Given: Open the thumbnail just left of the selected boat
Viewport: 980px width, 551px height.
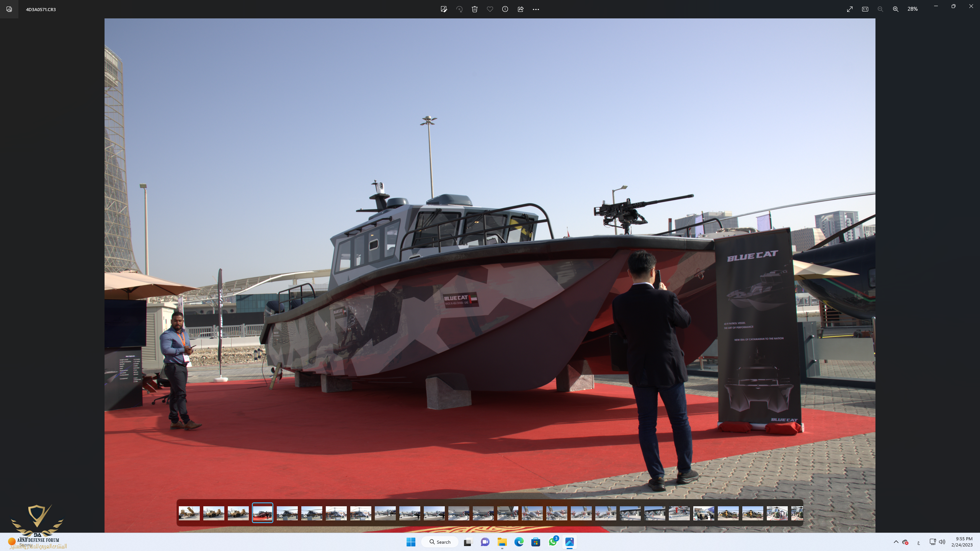Looking at the screenshot, I should 238,513.
